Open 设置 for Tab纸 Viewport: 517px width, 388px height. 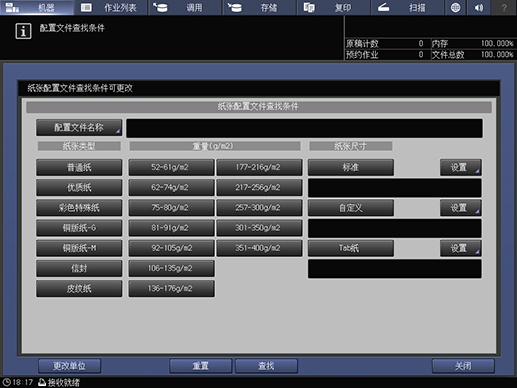(461, 248)
